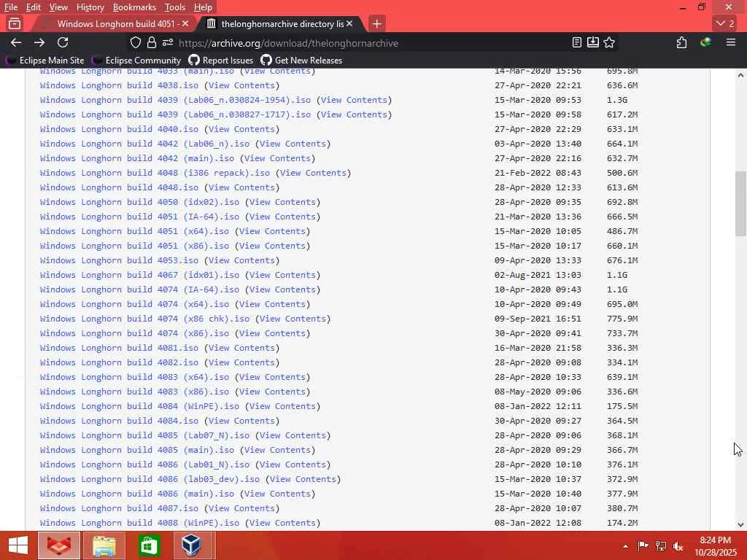Open Report Issues bookmark
Viewport: 747px width, 560px height.
pos(220,61)
